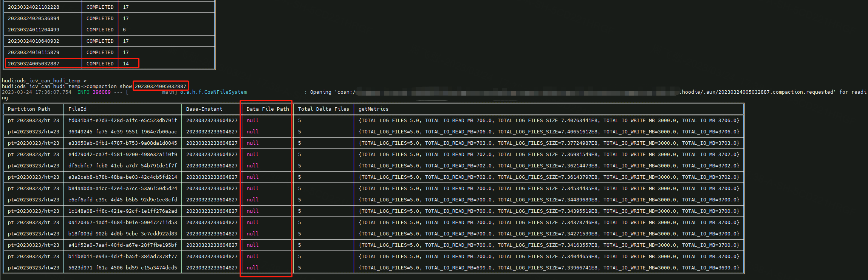The width and height of the screenshot is (868, 280).
Task: Click the "Partition Path" column header
Action: click(x=29, y=109)
